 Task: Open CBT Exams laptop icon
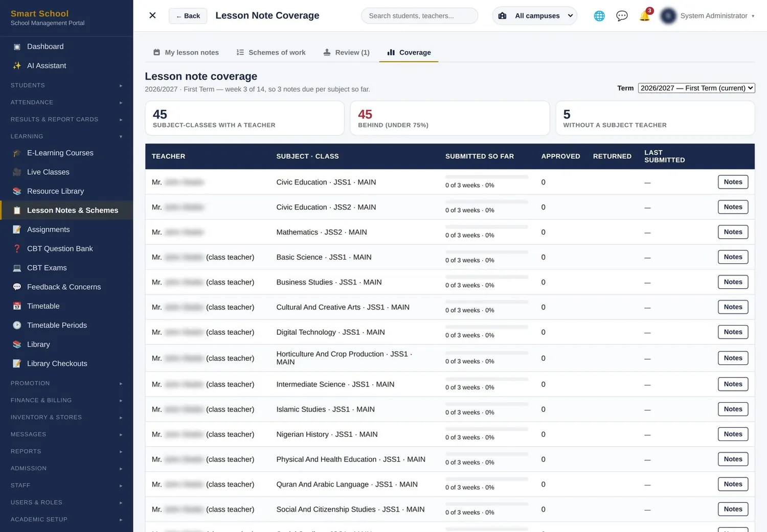17,268
